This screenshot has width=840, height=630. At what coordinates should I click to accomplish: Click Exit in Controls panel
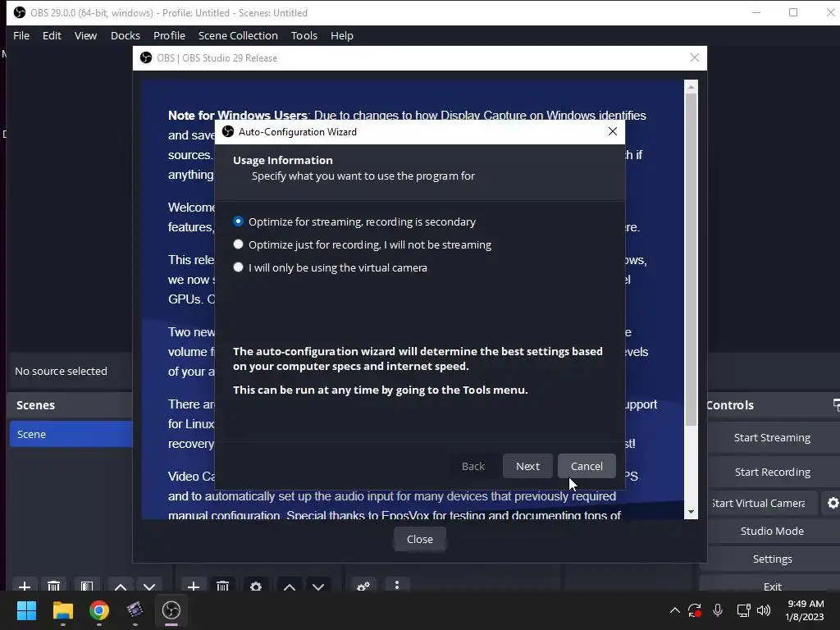point(772,586)
